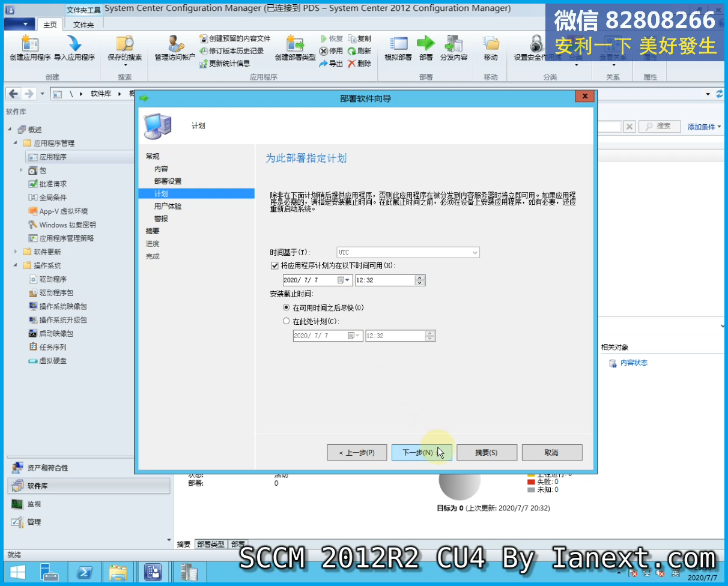Open the 内容状态 link
Viewport: 728px width, 586px height.
634,363
